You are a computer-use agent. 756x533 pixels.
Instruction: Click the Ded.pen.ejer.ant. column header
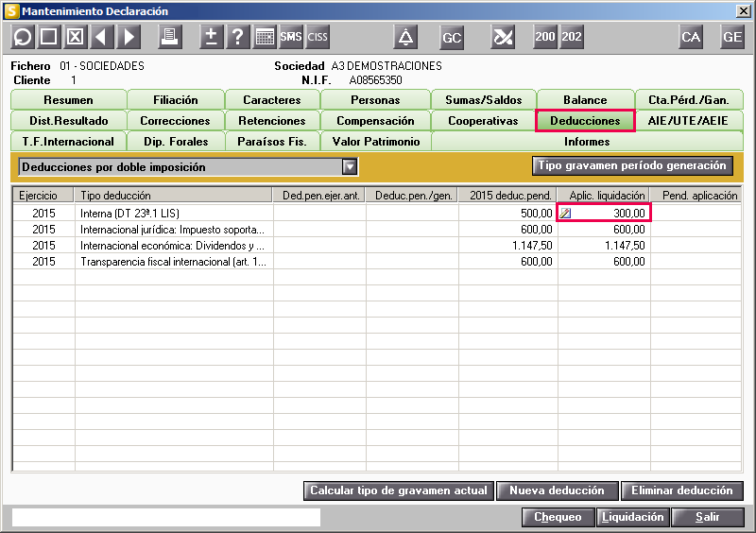pyautogui.click(x=319, y=195)
